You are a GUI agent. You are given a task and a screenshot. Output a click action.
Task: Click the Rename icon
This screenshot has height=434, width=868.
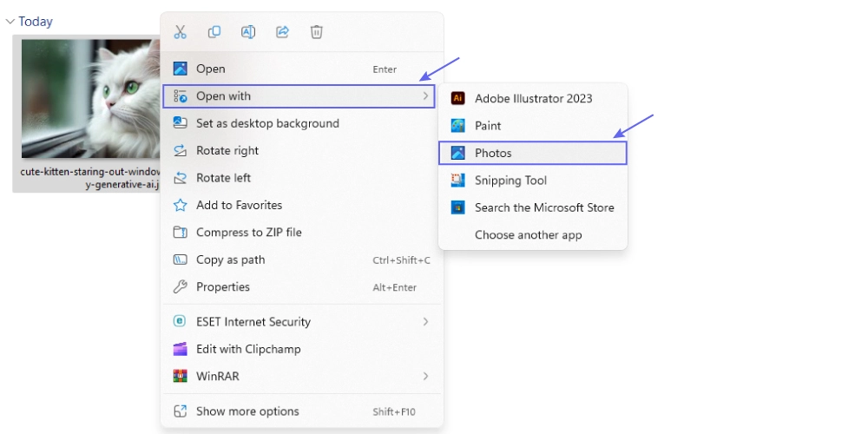[x=248, y=32]
